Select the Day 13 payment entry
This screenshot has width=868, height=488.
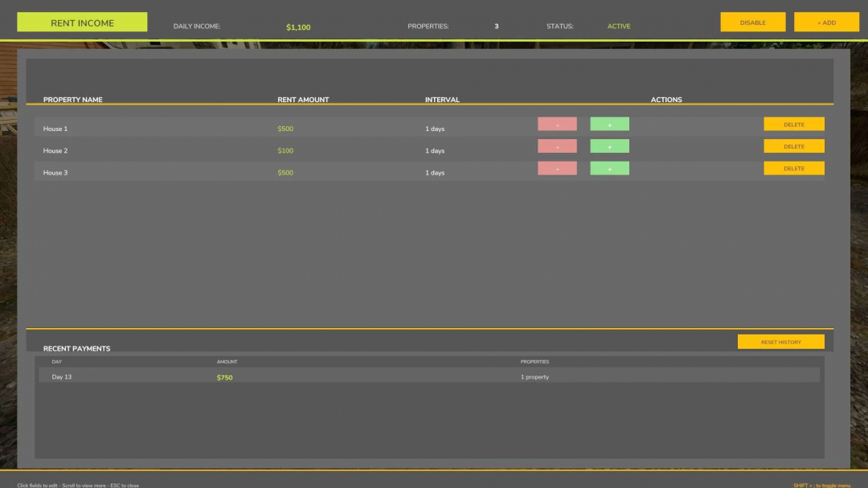pos(62,376)
